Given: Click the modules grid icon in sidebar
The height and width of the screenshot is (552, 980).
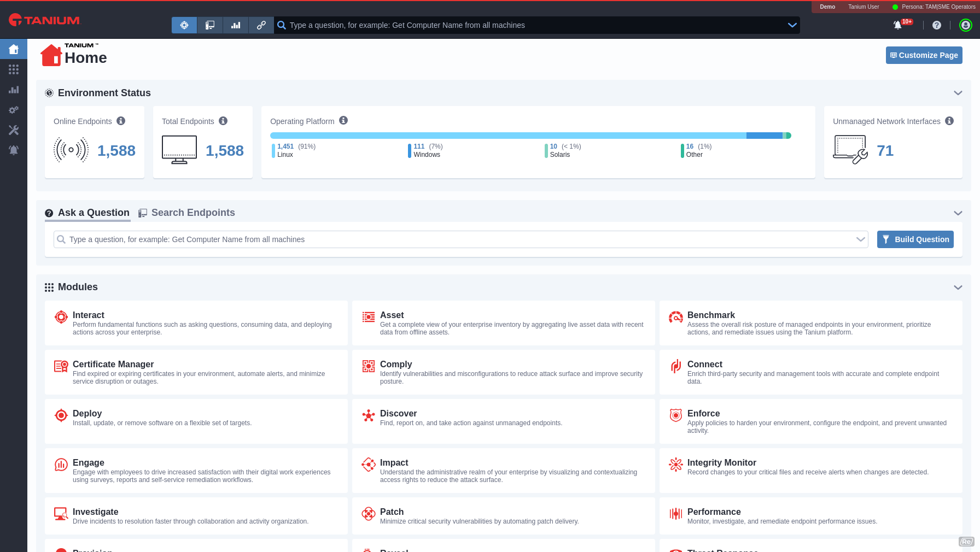Looking at the screenshot, I should pyautogui.click(x=14, y=69).
